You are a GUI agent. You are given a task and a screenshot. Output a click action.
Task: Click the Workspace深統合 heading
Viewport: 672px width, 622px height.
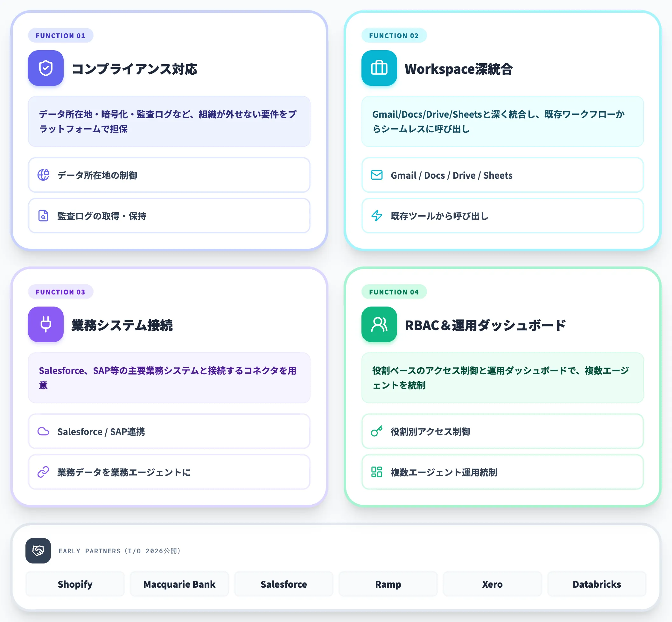coord(459,69)
